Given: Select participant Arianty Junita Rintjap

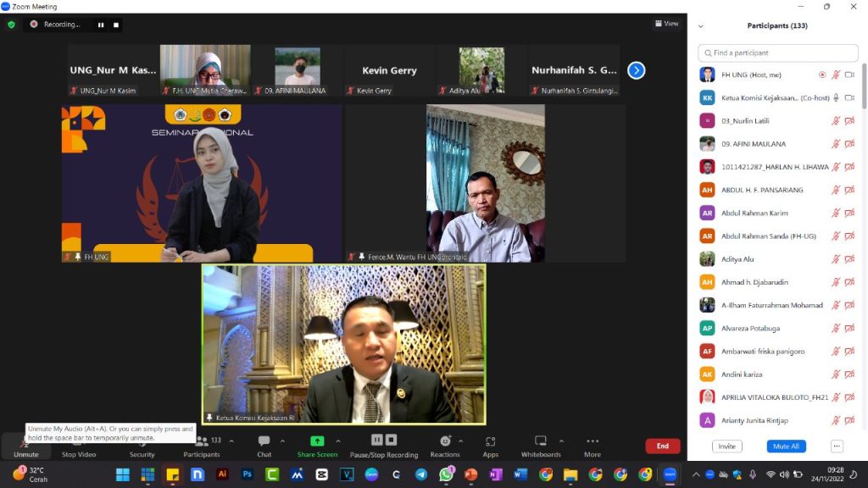Looking at the screenshot, I should (x=778, y=420).
